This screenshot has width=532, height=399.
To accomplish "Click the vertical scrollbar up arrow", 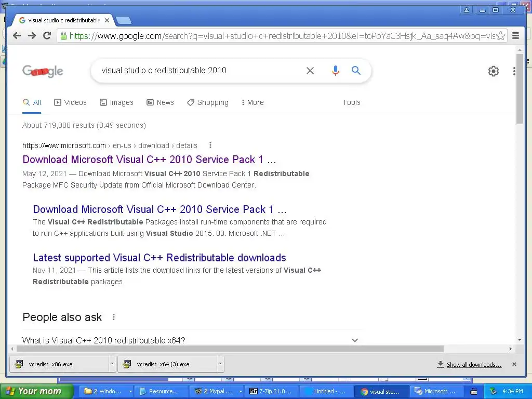I will coord(520,50).
